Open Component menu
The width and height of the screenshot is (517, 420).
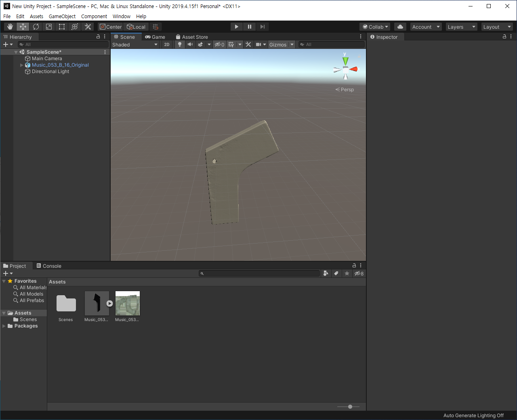click(x=94, y=16)
